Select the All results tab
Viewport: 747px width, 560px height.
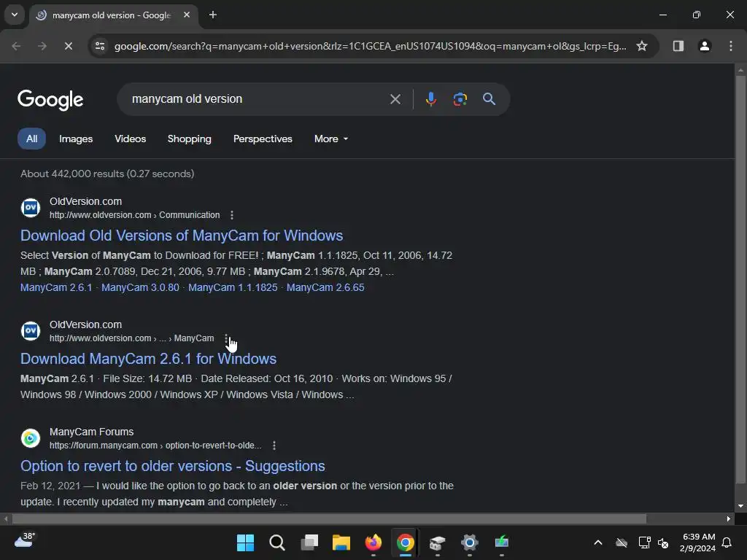click(x=32, y=139)
